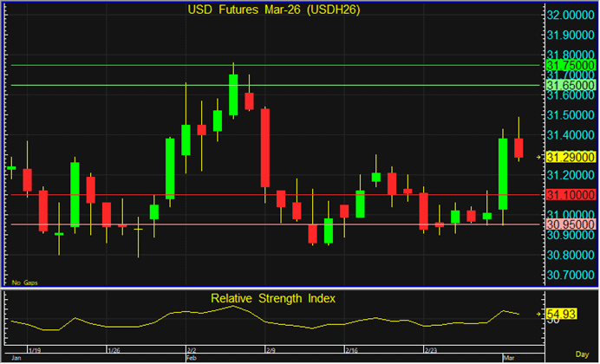Click the 31.50000 price axis label

pos(571,115)
